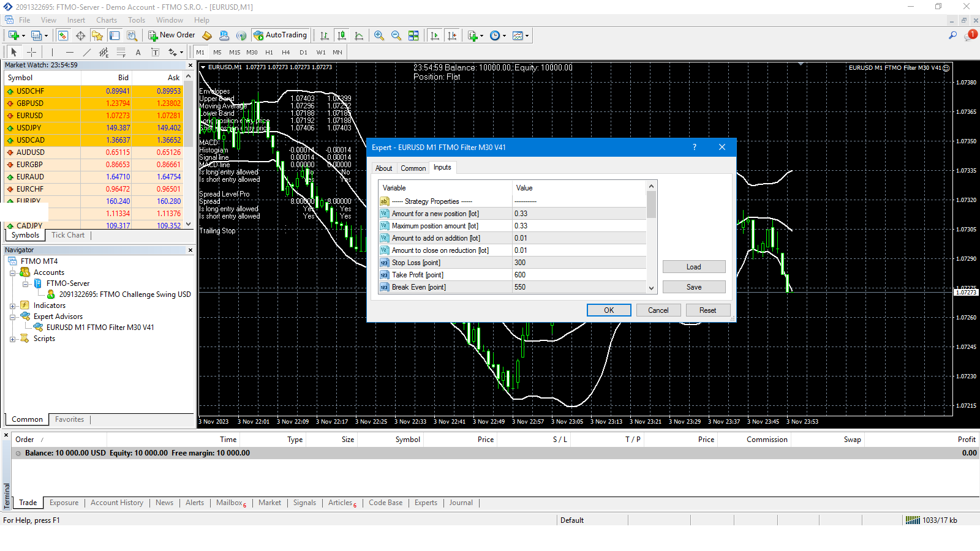
Task: Open the Charts menu
Action: tap(107, 20)
